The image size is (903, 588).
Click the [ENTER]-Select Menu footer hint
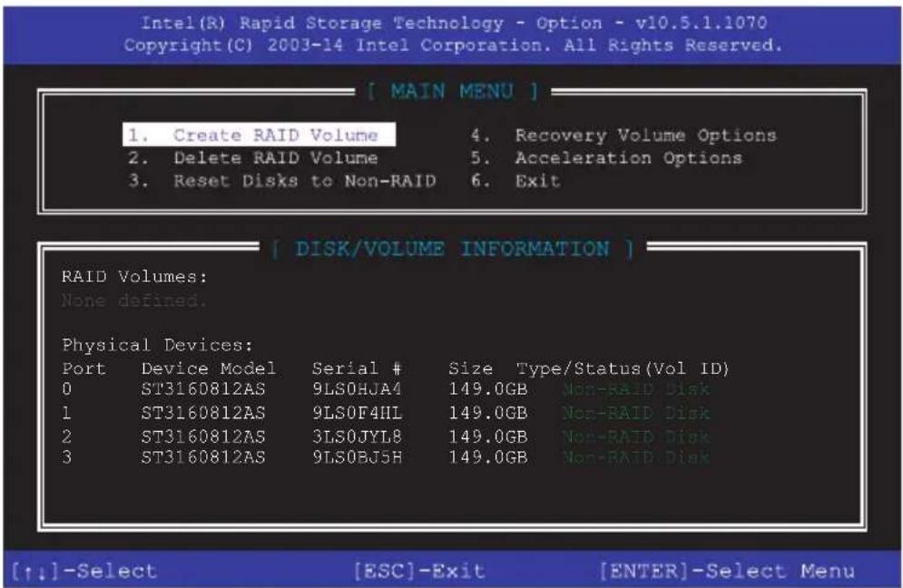click(x=727, y=572)
